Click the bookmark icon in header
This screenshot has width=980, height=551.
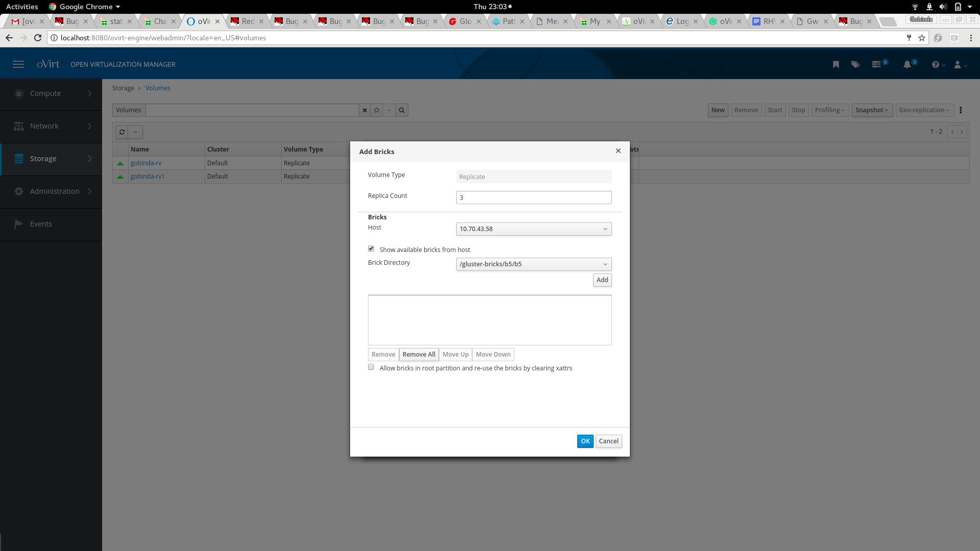coord(836,64)
